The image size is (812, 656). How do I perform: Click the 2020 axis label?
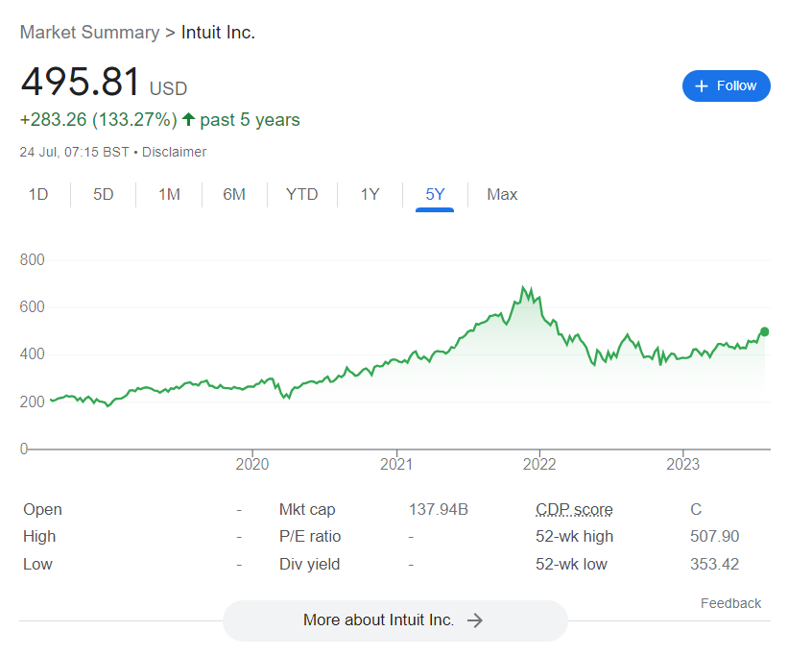click(x=252, y=464)
